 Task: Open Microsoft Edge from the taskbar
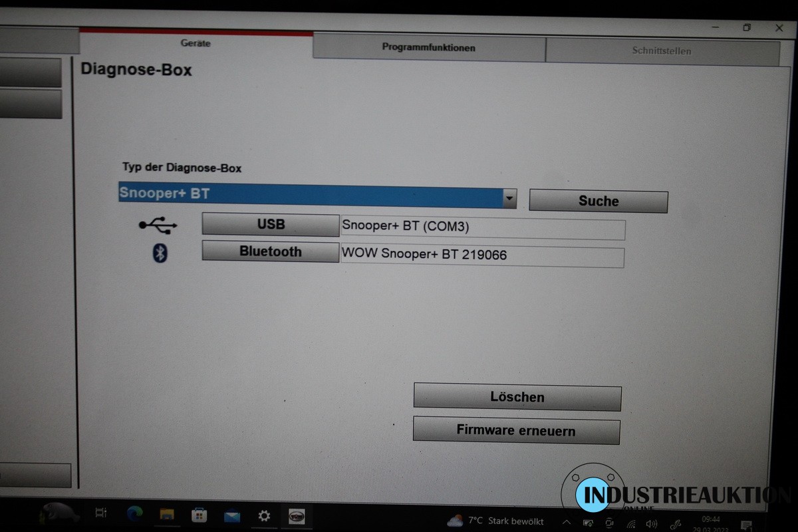pos(135,513)
